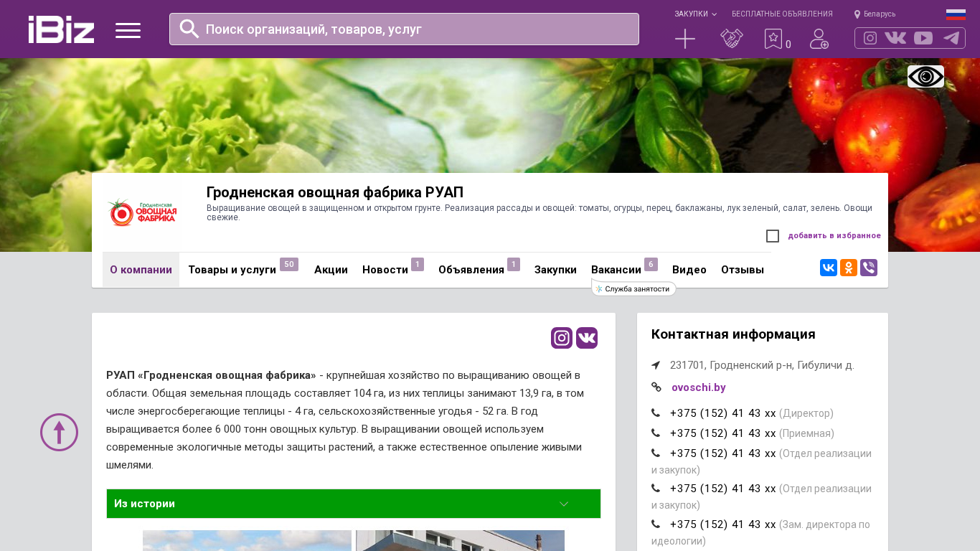The image size is (980, 551).
Task: Open the Закупки dropdown in header
Action: point(695,14)
